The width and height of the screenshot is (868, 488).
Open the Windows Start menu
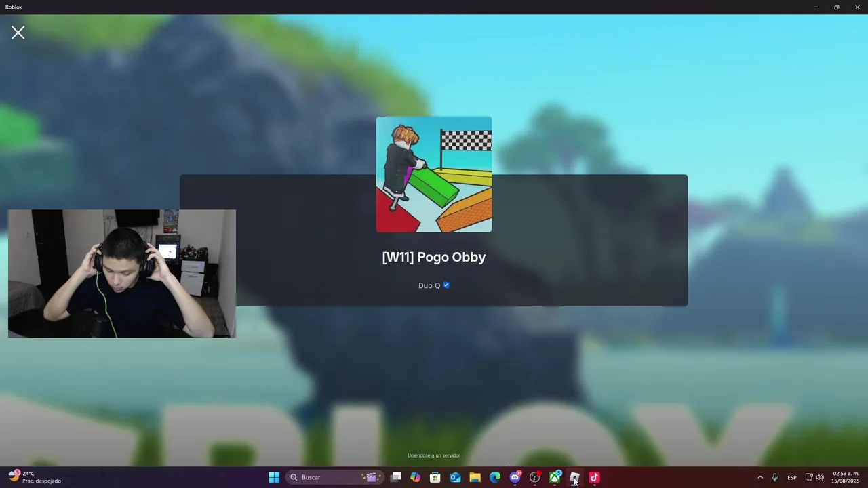(274, 477)
